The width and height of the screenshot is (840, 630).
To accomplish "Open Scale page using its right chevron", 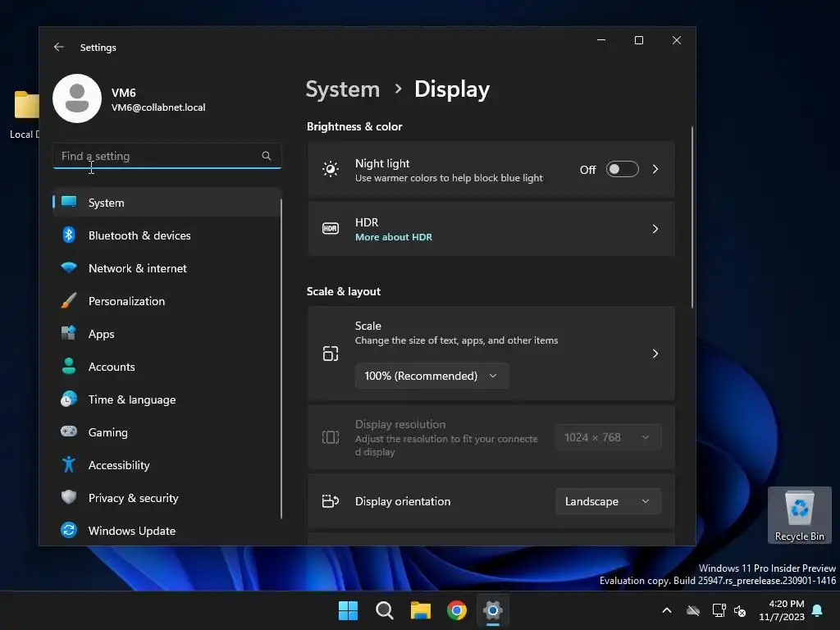I will click(655, 354).
